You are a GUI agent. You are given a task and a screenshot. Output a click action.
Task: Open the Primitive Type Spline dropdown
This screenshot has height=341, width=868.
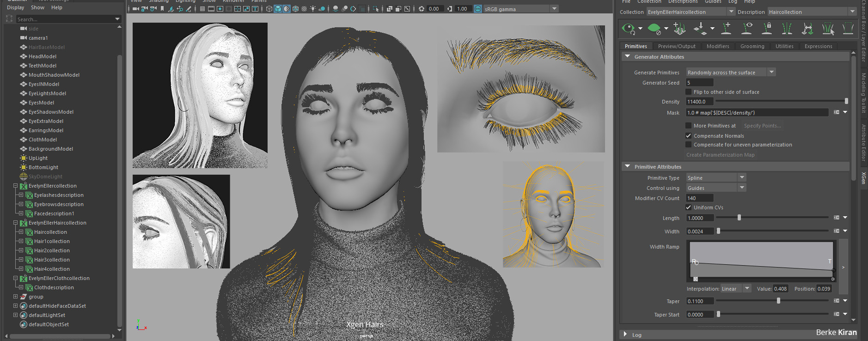pyautogui.click(x=715, y=178)
